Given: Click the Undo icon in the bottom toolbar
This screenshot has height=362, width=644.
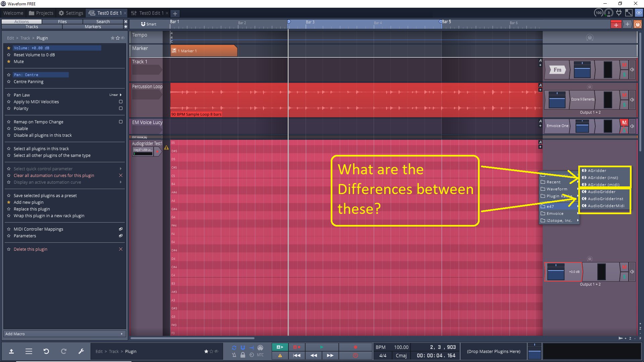Looking at the screenshot, I should pos(46,351).
